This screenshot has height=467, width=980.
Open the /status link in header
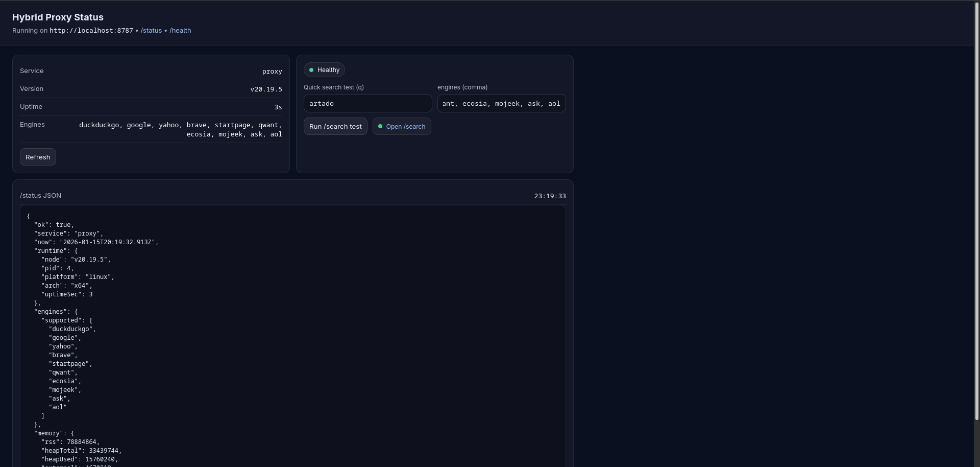pyautogui.click(x=151, y=31)
